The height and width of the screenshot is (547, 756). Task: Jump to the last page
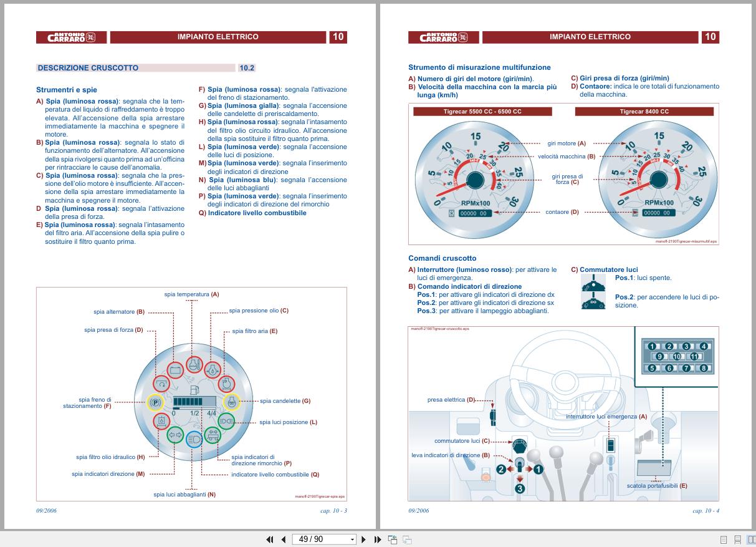378,540
